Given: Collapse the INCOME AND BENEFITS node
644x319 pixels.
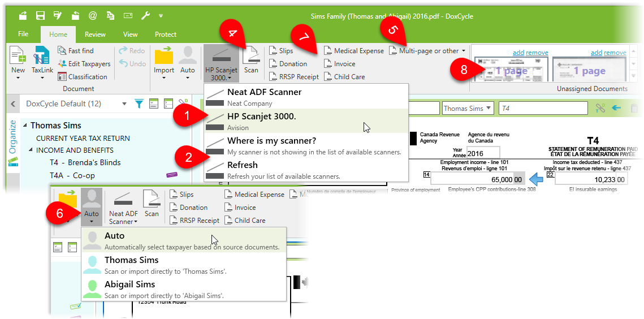Looking at the screenshot, I should pyautogui.click(x=31, y=150).
